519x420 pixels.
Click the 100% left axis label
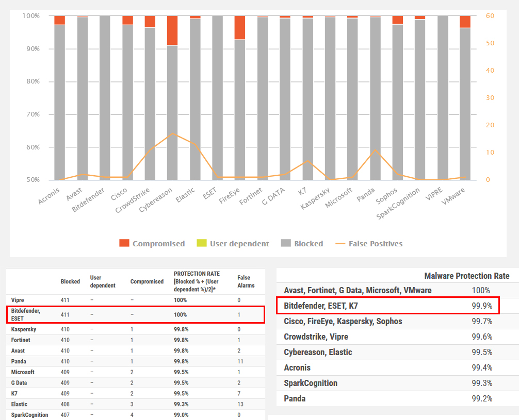click(31, 16)
